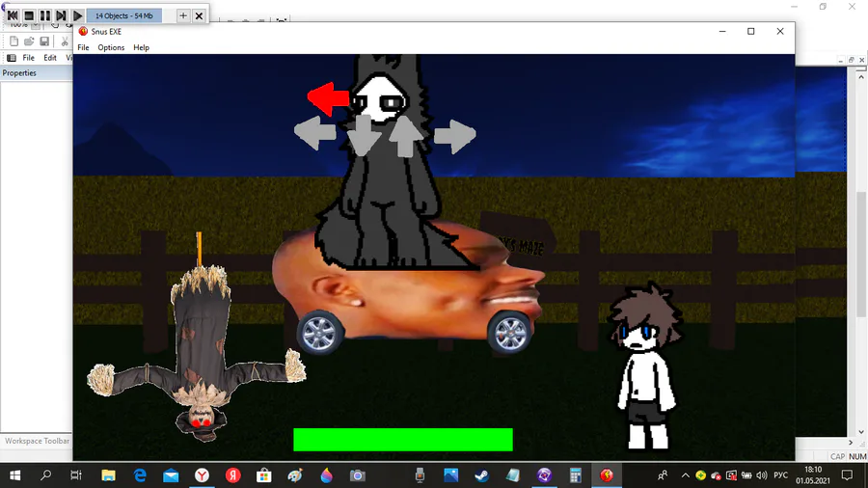Click the red left arrow in game
The width and height of the screenshot is (868, 488).
pyautogui.click(x=328, y=99)
